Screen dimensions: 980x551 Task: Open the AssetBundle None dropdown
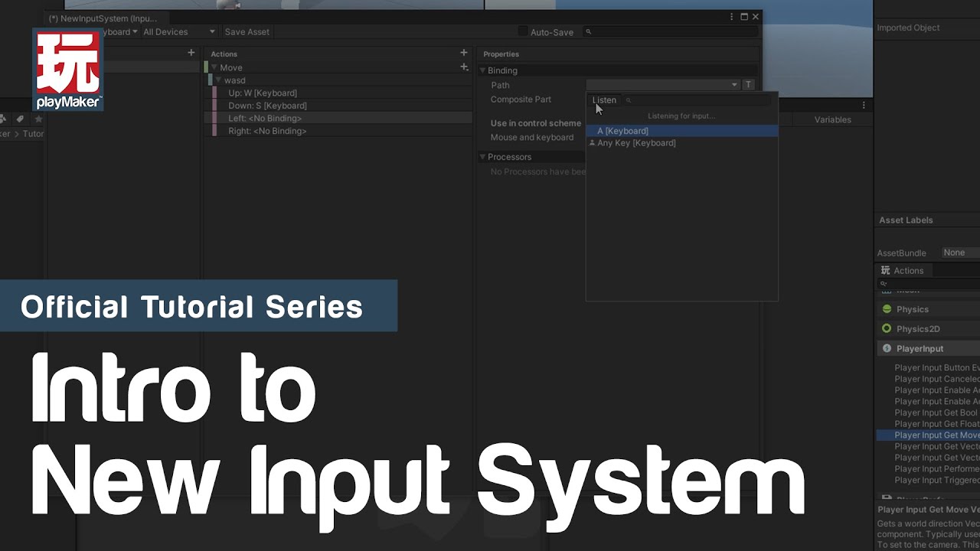pyautogui.click(x=960, y=253)
